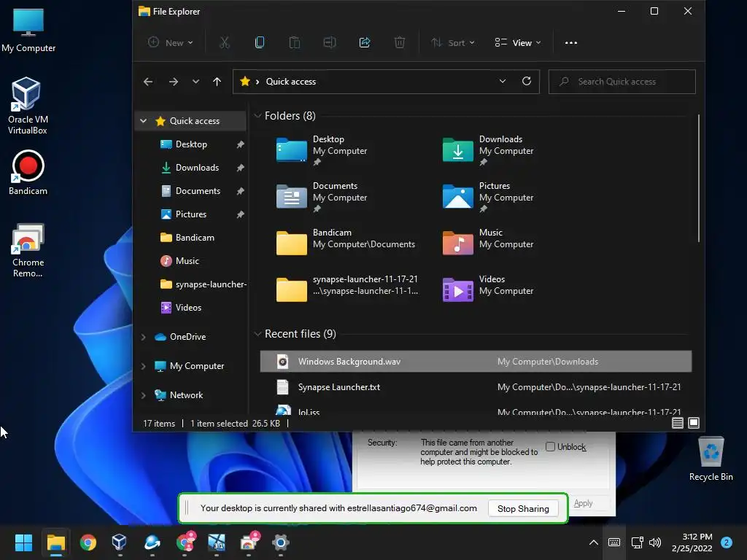The height and width of the screenshot is (560, 747).
Task: Click touch keyboard icon in system tray
Action: tap(614, 542)
